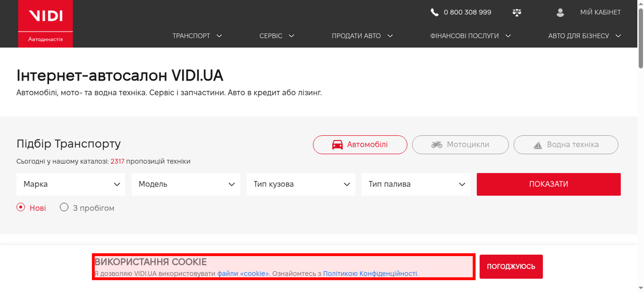Select the З пробігом radio button
Screen dimensions: 644x292
click(x=64, y=207)
